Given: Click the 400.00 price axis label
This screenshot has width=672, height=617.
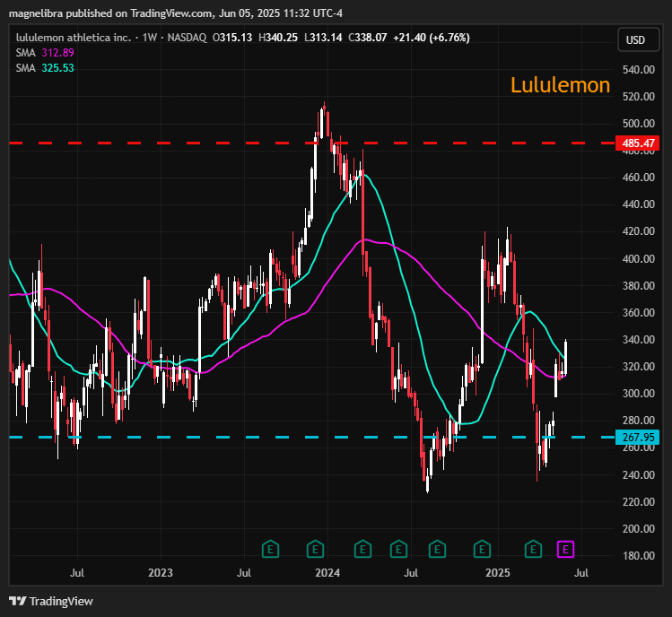Looking at the screenshot, I should (x=639, y=259).
